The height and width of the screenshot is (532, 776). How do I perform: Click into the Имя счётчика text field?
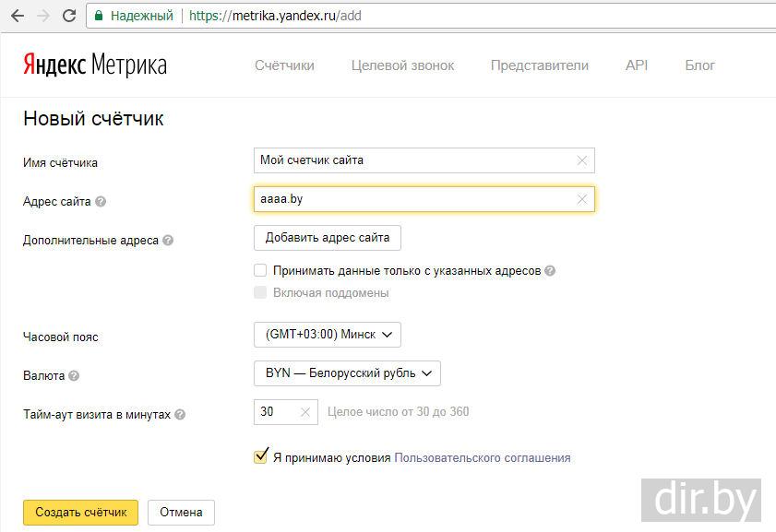coord(415,160)
